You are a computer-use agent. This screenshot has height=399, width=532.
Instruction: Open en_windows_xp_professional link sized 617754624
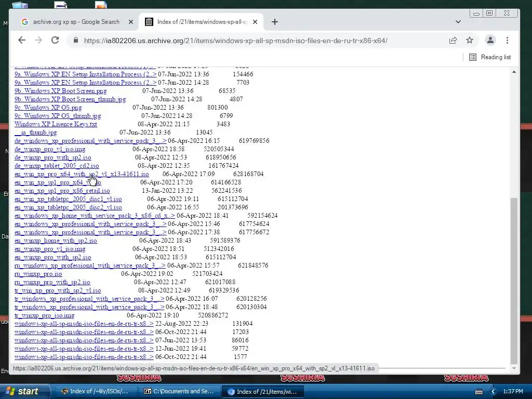point(90,224)
